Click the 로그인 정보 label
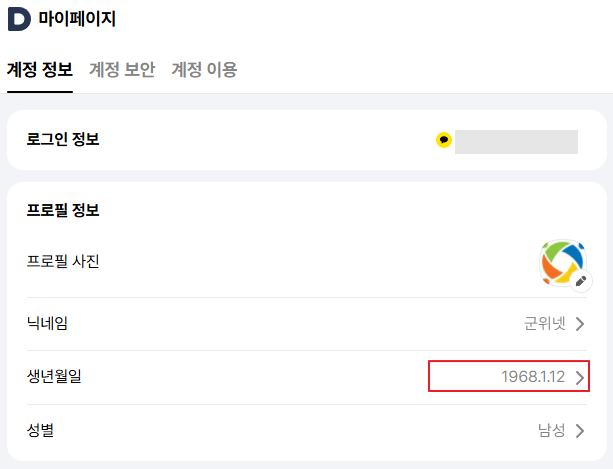 (x=63, y=139)
